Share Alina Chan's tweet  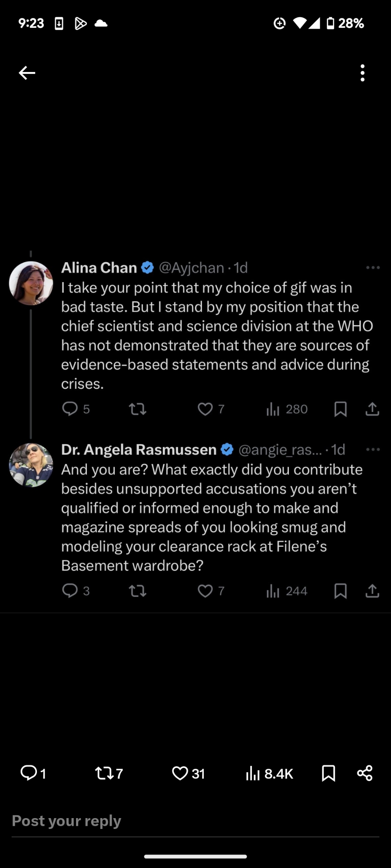(372, 409)
